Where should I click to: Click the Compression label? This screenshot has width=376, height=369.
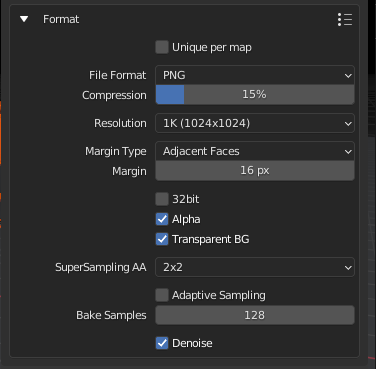[x=114, y=95]
